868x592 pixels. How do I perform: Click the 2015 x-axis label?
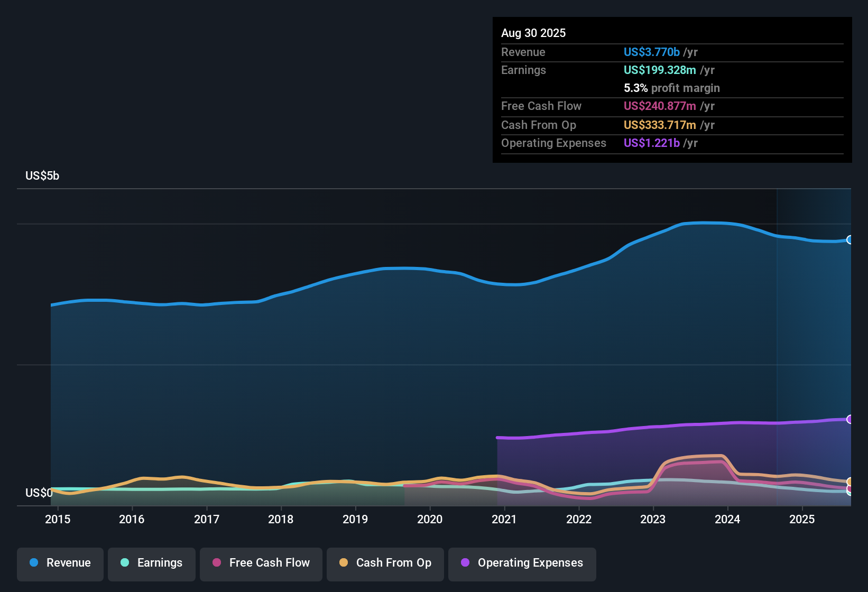[x=58, y=520]
